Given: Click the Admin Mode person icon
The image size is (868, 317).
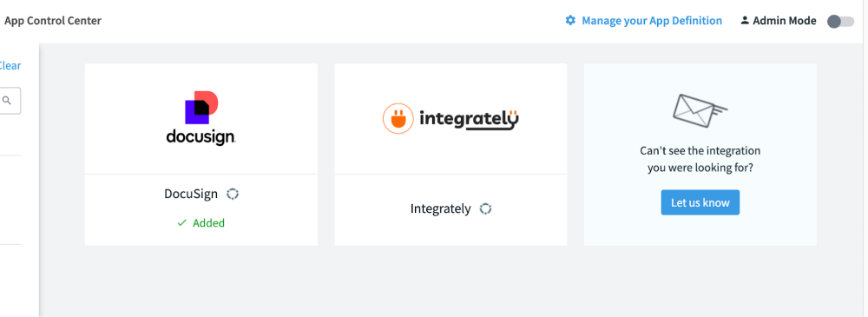Looking at the screenshot, I should (745, 21).
